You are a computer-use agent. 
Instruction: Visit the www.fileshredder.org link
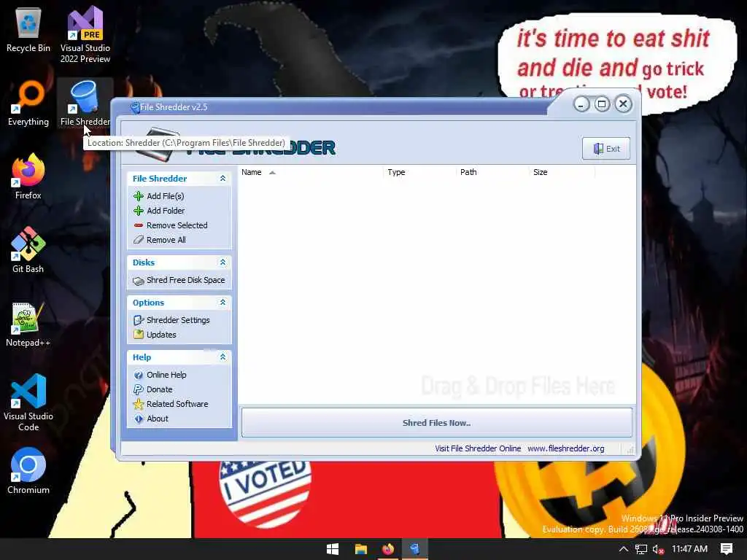click(566, 448)
